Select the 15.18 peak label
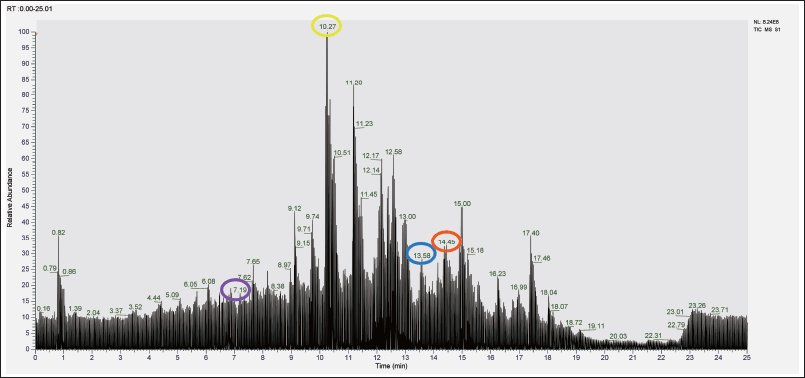 [x=476, y=251]
